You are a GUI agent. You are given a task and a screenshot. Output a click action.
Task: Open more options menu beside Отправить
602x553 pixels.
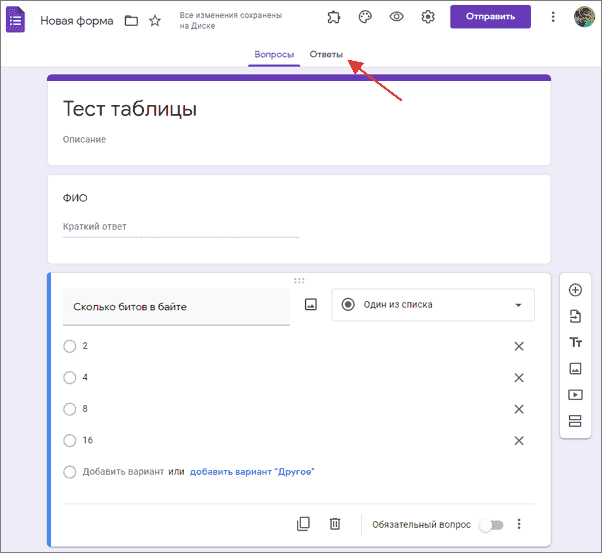553,17
